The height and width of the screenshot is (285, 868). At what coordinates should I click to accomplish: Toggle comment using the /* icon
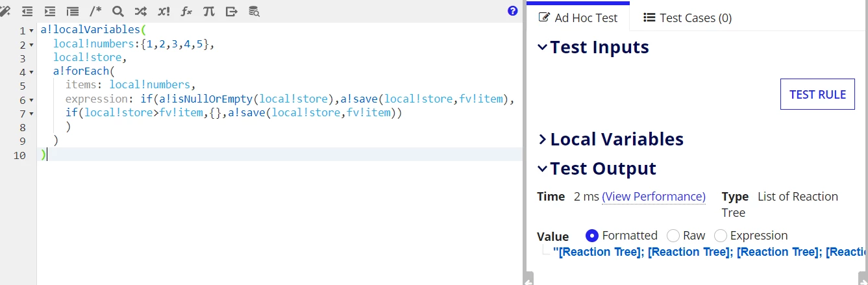(x=95, y=11)
